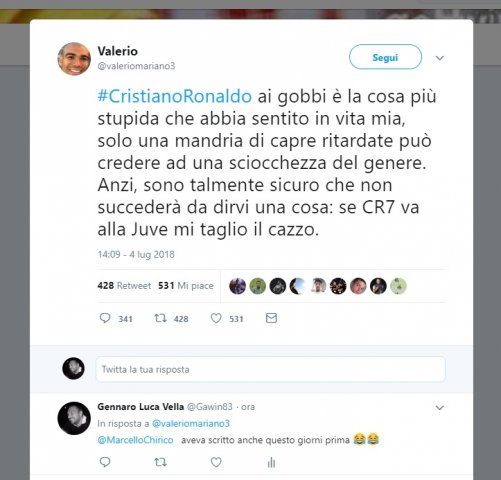The image size is (501, 480).
Task: Open Gennaro Luca Vella's avatar
Action: 74,418
